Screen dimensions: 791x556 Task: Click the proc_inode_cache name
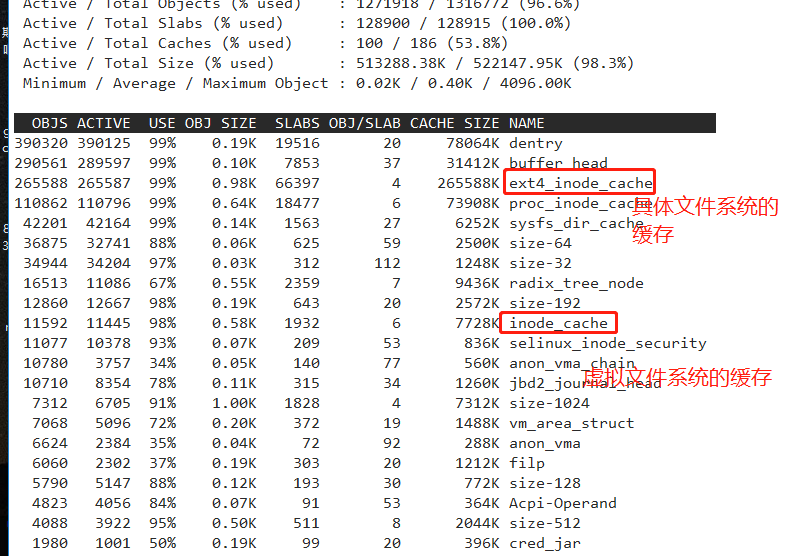coord(581,203)
